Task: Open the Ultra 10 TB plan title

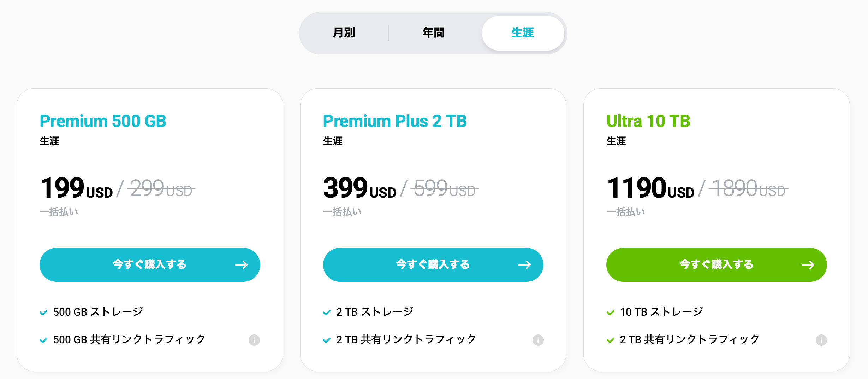Action: [648, 121]
